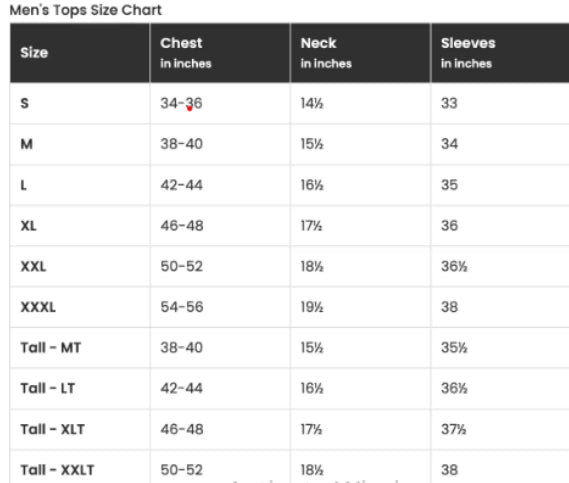Click chest value 42-44 in L row
The height and width of the screenshot is (483, 569).
point(181,185)
